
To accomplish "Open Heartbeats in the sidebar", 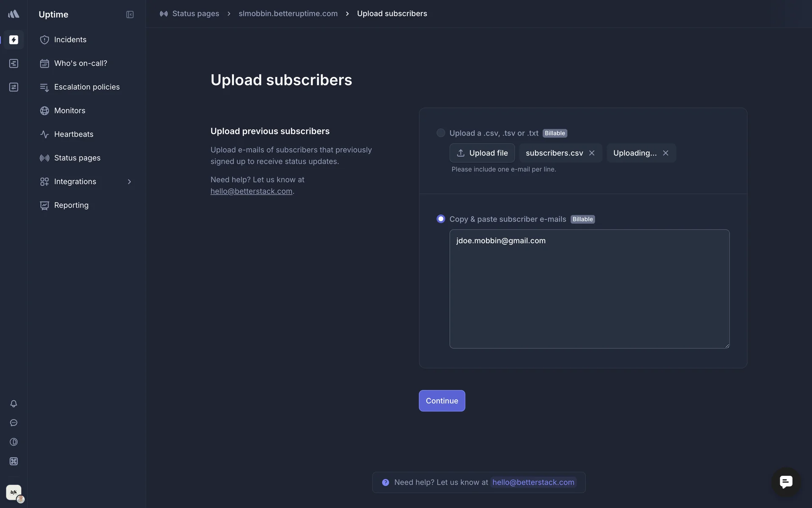I will pos(74,134).
